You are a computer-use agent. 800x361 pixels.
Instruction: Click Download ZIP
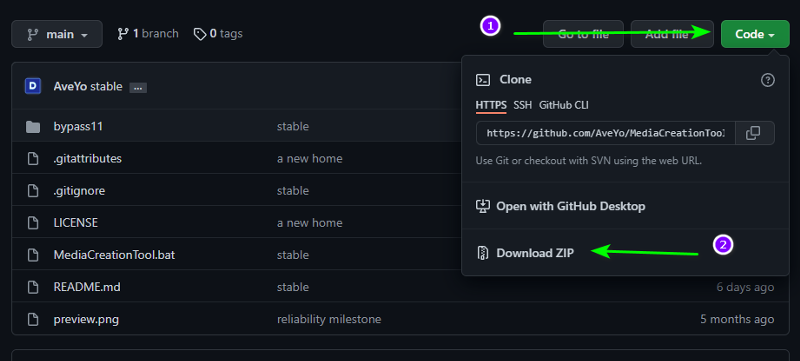pyautogui.click(x=535, y=253)
